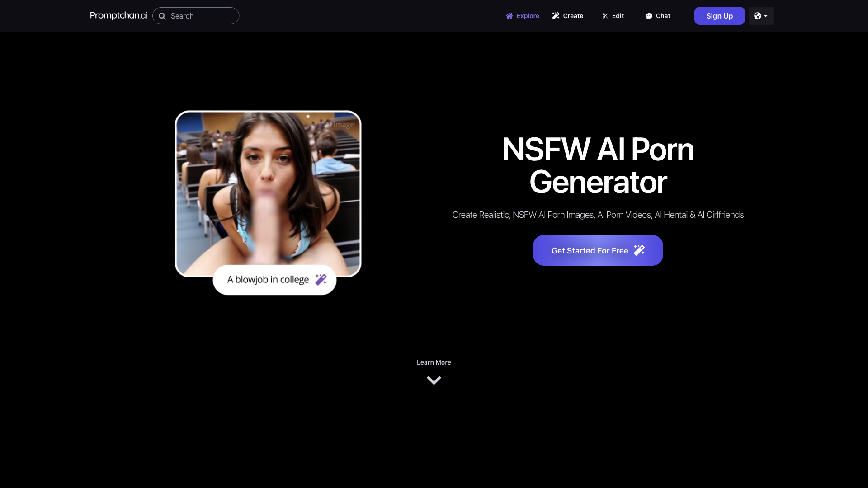The height and width of the screenshot is (488, 868).
Task: Click the Sign Up button icon area
Action: pyautogui.click(x=720, y=16)
